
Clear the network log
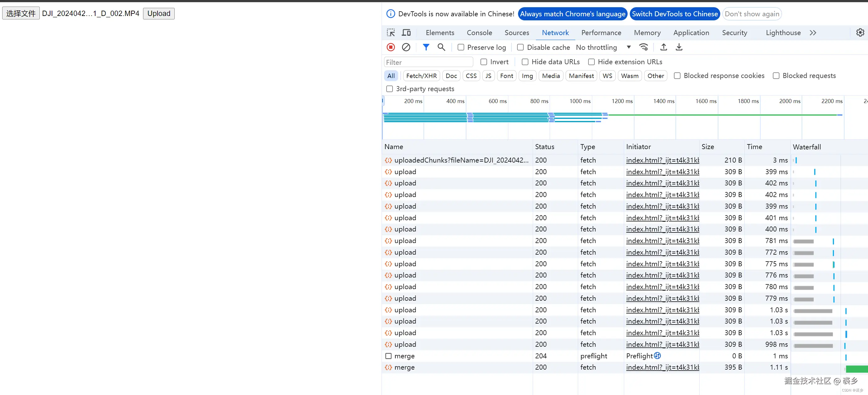click(x=406, y=47)
